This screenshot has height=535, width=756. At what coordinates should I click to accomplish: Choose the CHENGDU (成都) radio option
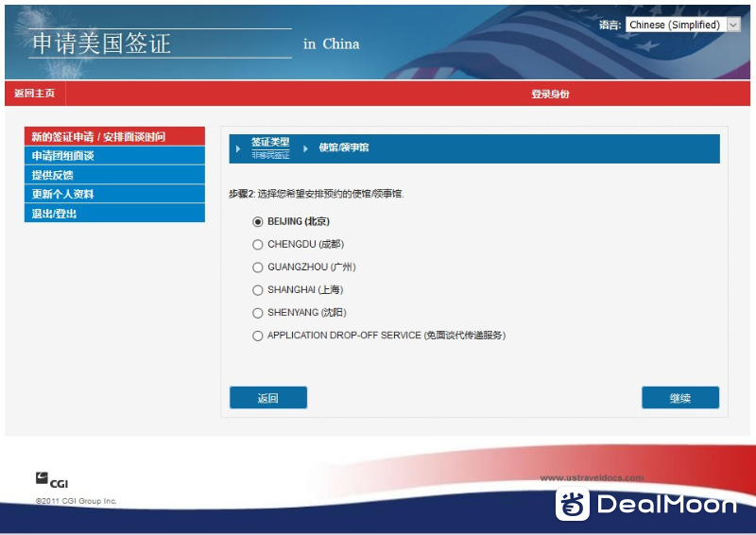(257, 245)
